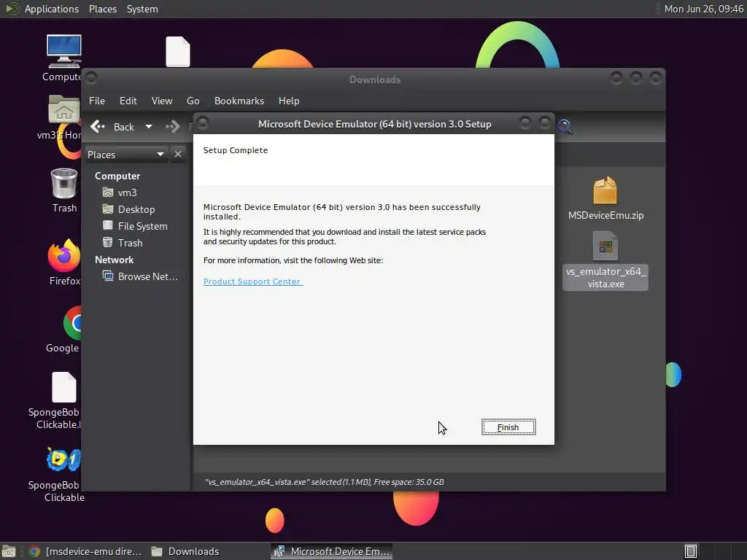Click the Setup Complete heading text
The width and height of the screenshot is (747, 560).
tap(236, 150)
